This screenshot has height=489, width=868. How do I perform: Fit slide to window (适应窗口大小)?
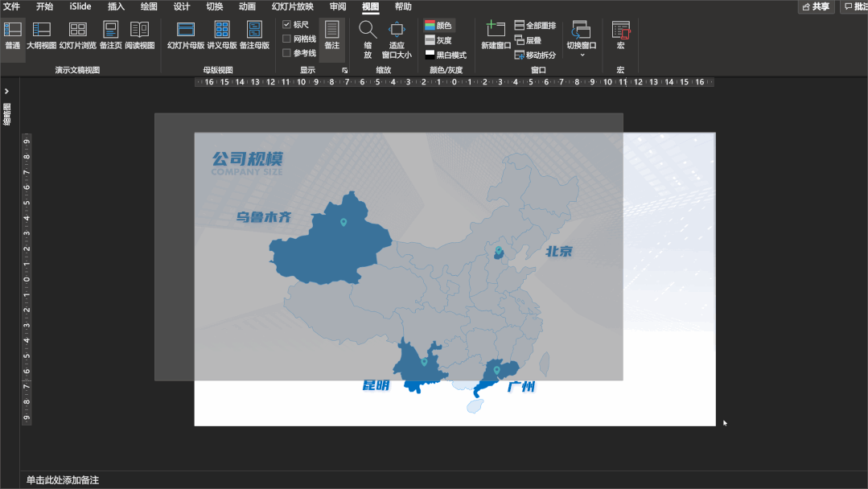coord(397,39)
